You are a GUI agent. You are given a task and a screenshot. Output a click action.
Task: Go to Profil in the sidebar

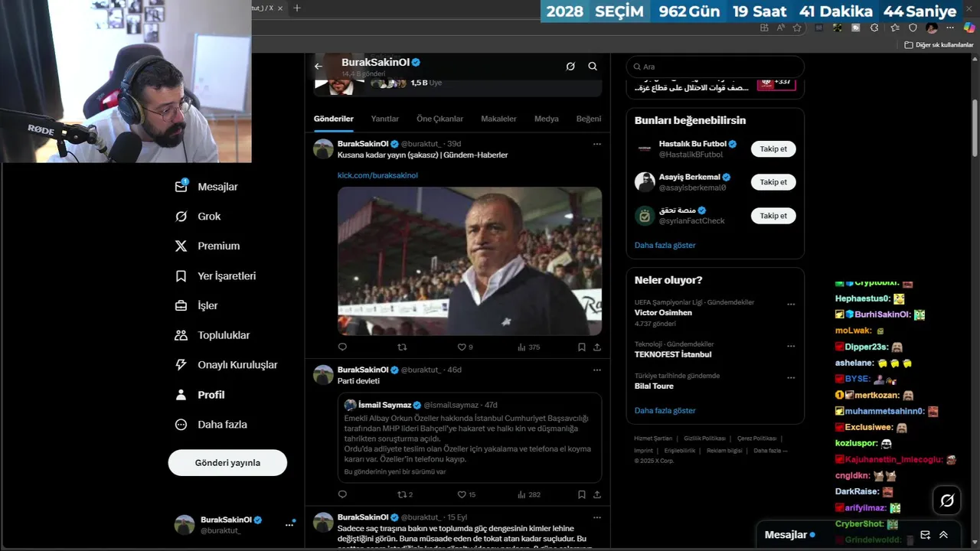tap(200, 395)
